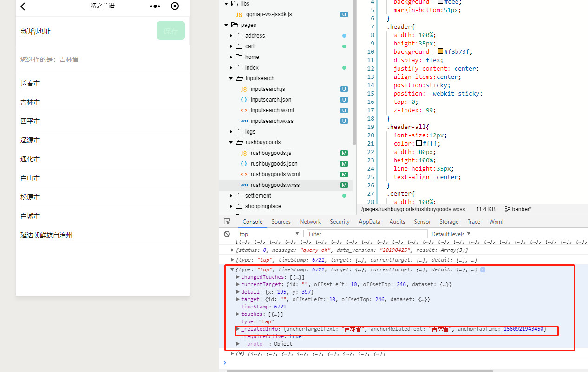Open qqmap-wx-jssdk.js file
Image resolution: width=588 pixels, height=372 pixels.
coord(269,14)
